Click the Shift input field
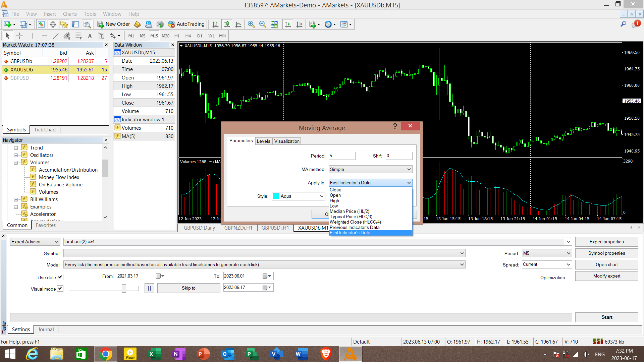 (399, 156)
